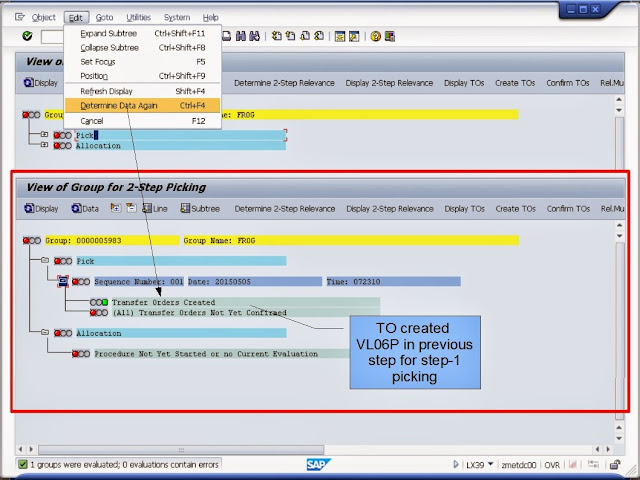This screenshot has height=480, width=640.
Task: Open the window control menu icon left of Object
Action: pyautogui.click(x=19, y=17)
